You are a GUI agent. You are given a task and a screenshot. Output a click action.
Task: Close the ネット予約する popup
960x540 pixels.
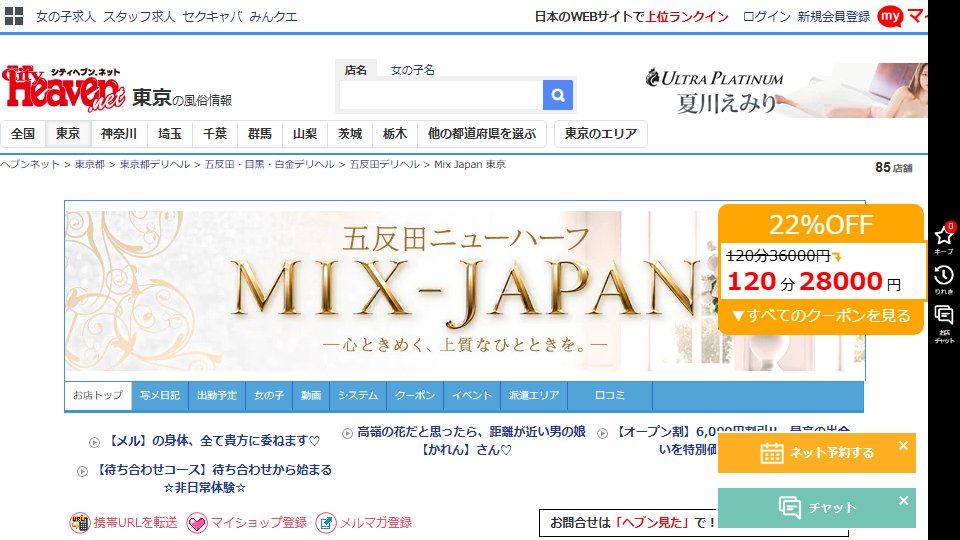pyautogui.click(x=903, y=446)
